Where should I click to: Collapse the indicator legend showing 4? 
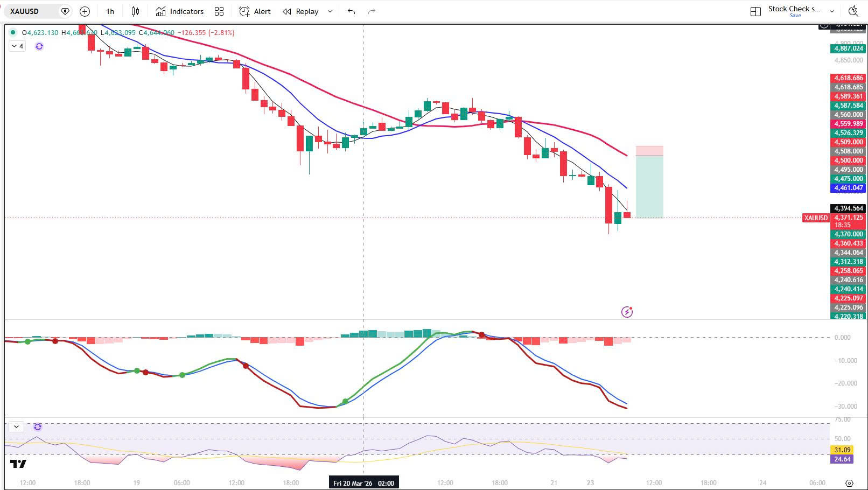click(17, 46)
